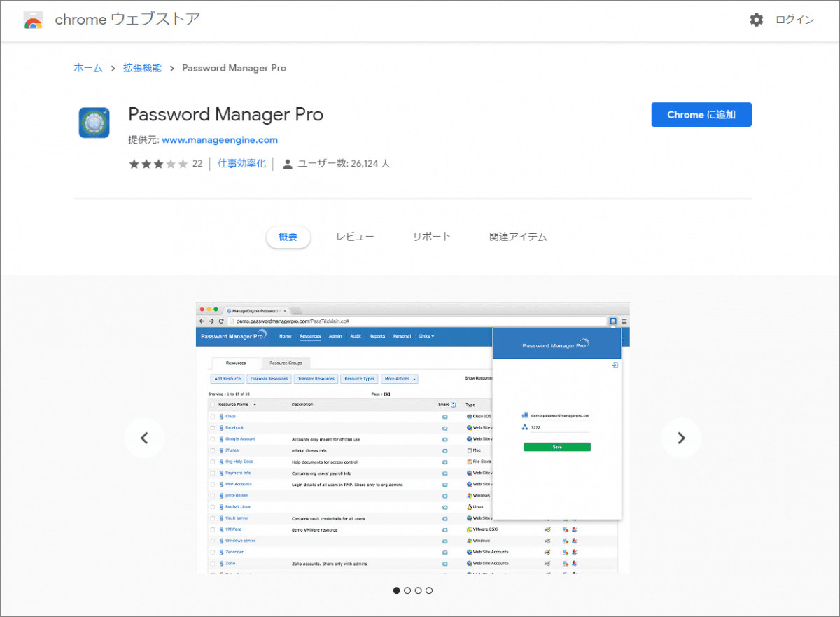
Task: Show next screenshot with right arrow
Action: tap(681, 438)
